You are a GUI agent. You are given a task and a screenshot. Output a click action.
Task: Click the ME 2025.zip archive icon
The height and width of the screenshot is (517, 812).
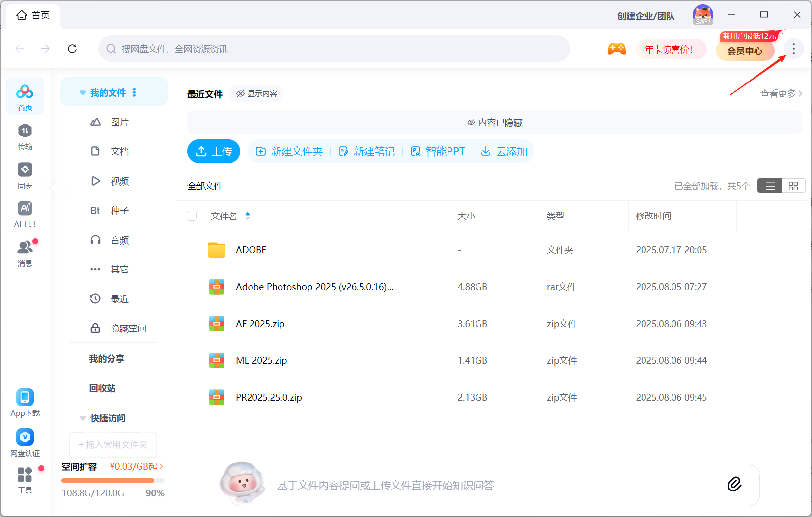point(217,360)
